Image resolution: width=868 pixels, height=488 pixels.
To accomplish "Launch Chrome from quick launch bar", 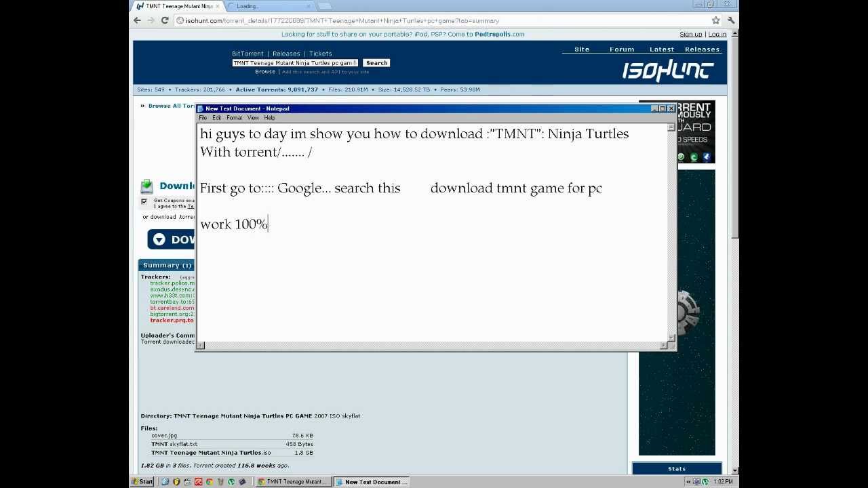I will click(209, 482).
